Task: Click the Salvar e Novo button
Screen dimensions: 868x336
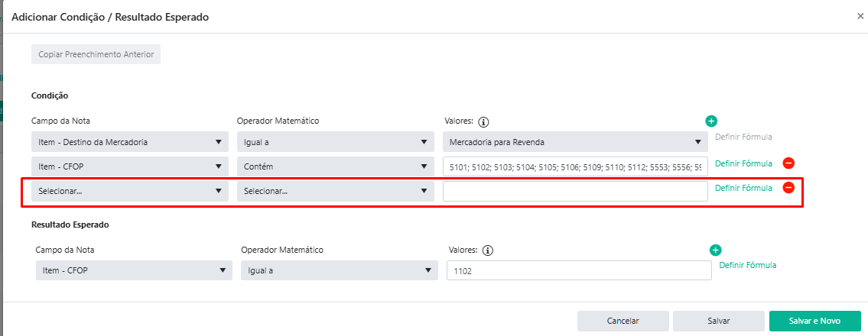Action: coord(814,321)
